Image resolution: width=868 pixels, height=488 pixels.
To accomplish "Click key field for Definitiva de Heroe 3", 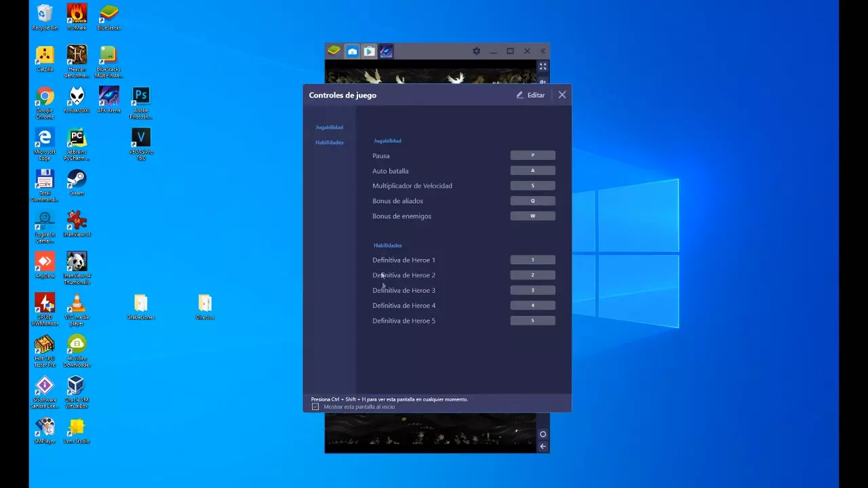I will (532, 290).
